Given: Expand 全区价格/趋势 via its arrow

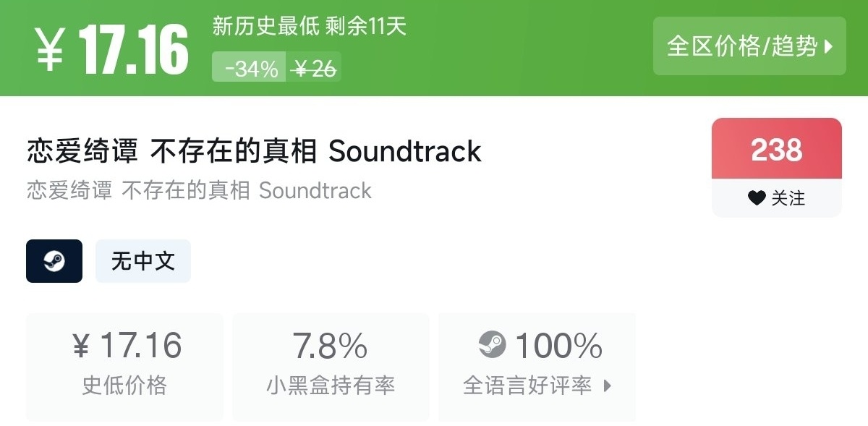Looking at the screenshot, I should [x=829, y=47].
